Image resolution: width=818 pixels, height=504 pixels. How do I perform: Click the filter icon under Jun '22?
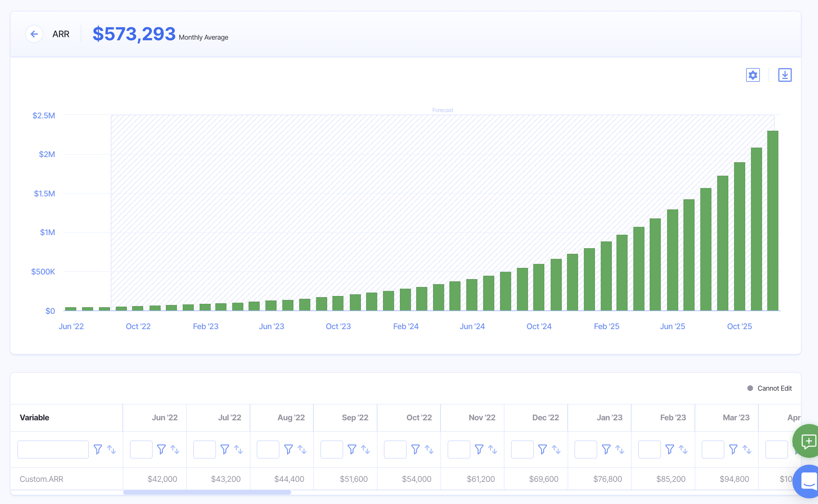[162, 449]
